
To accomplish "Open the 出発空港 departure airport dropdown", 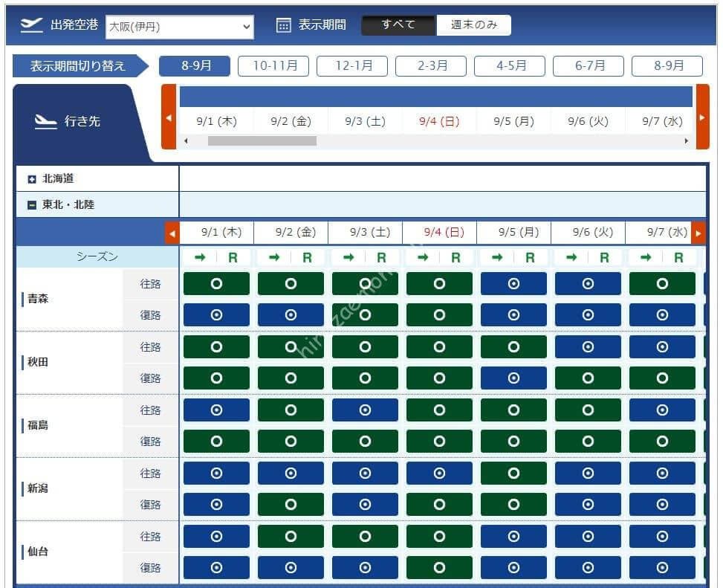I will click(179, 27).
